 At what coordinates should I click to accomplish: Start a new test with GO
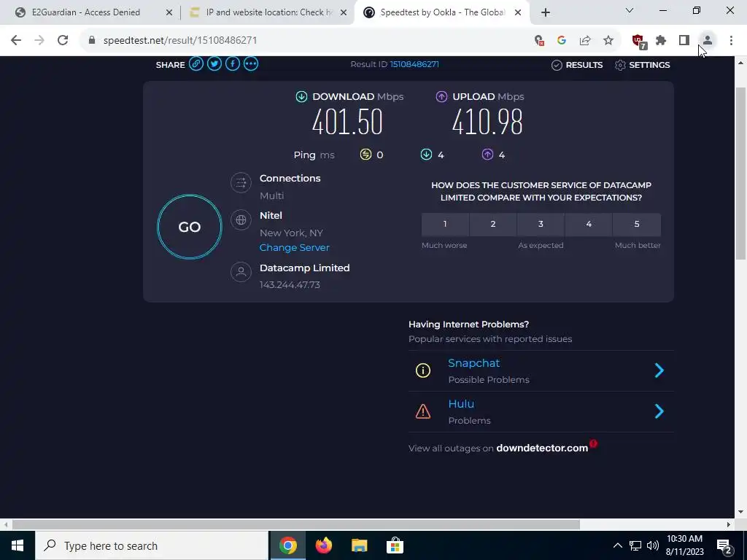tap(190, 227)
